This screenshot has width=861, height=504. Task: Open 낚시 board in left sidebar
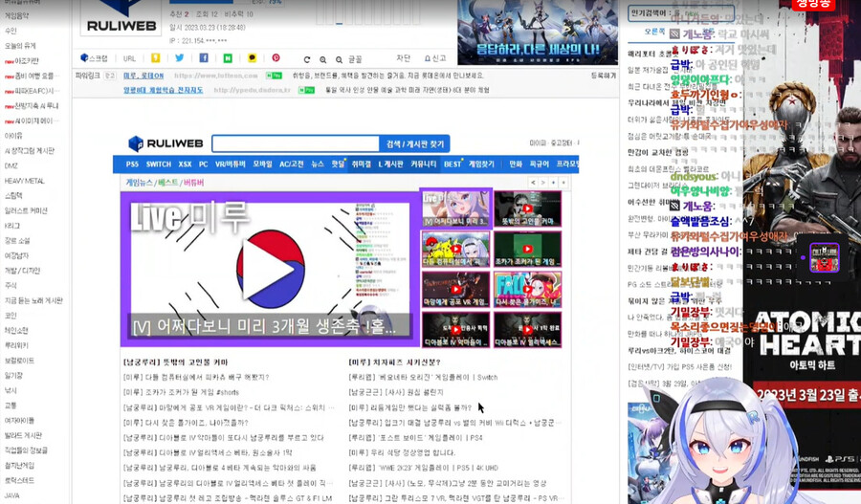tap(11, 390)
